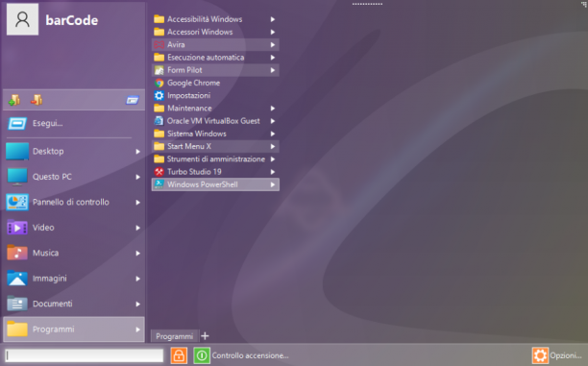Expand the Windows PowerShell submenu arrow

273,184
